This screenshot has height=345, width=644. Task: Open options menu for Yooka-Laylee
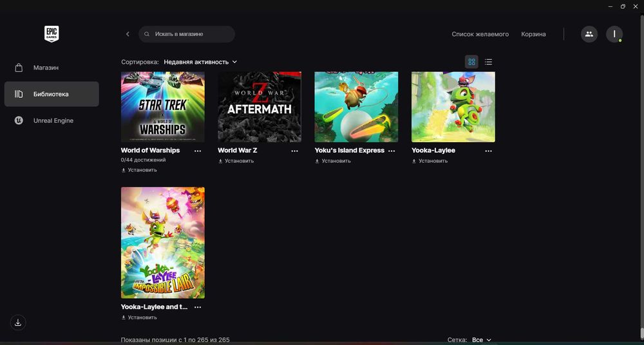click(489, 151)
